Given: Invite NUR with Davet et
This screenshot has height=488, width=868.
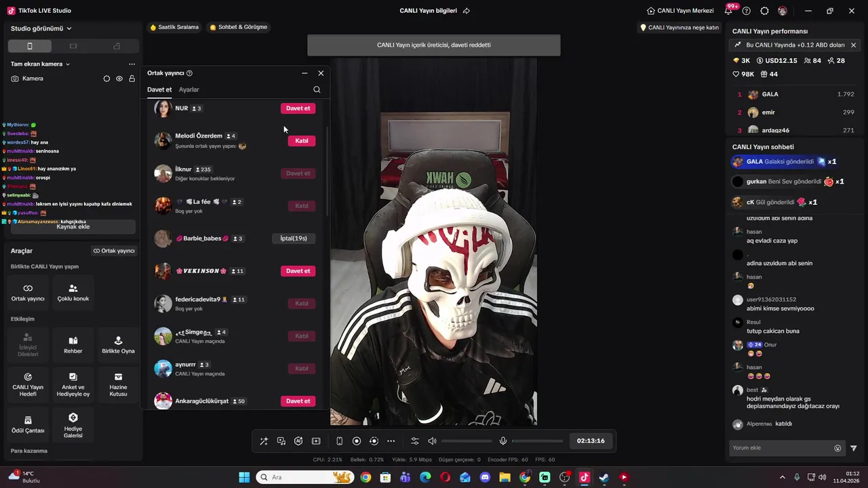Looking at the screenshot, I should point(298,108).
